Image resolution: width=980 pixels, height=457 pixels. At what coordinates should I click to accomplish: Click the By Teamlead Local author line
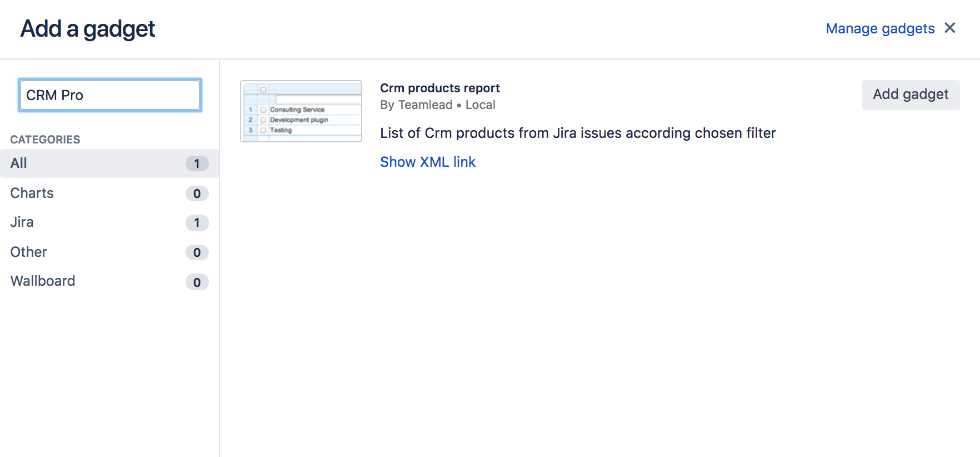(x=438, y=105)
